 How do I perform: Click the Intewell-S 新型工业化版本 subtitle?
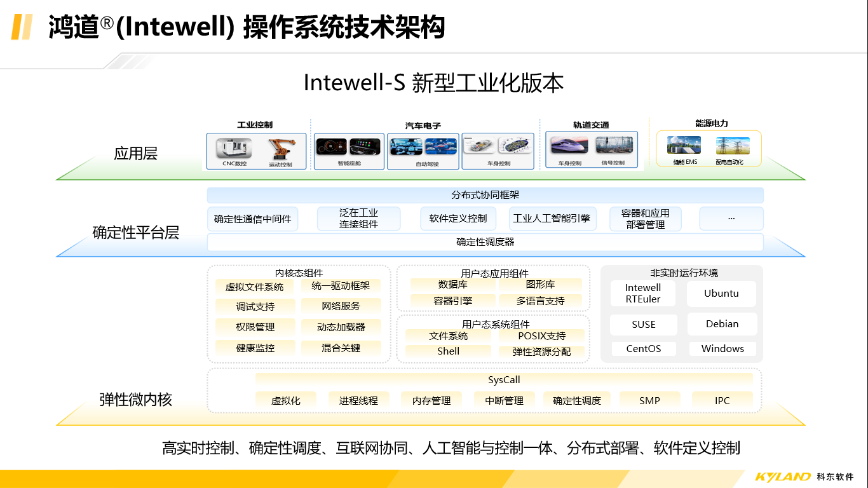coord(433,83)
